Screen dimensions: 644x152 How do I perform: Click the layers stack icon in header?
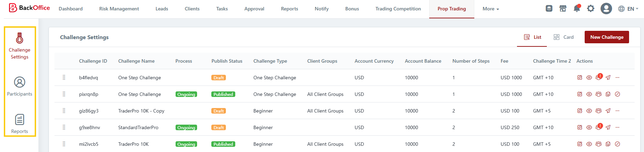point(549,9)
